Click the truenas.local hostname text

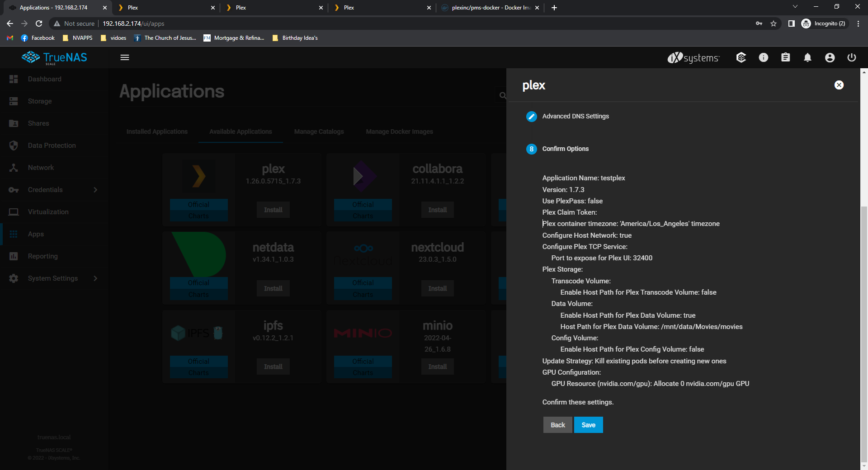click(54, 437)
